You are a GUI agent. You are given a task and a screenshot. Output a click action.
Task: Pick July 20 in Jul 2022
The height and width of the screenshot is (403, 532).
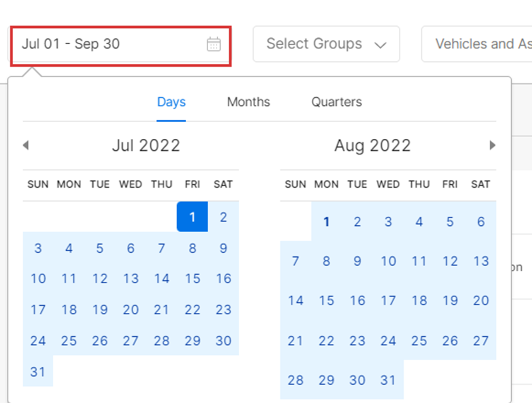130,309
